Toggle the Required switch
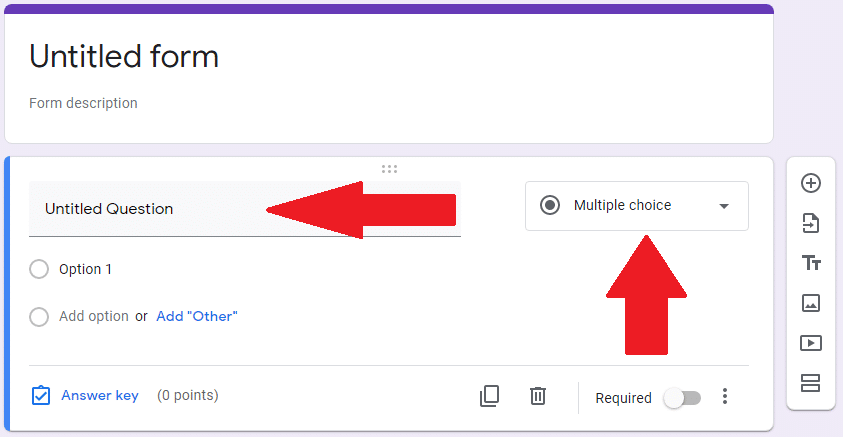This screenshot has width=843, height=437. [x=683, y=398]
